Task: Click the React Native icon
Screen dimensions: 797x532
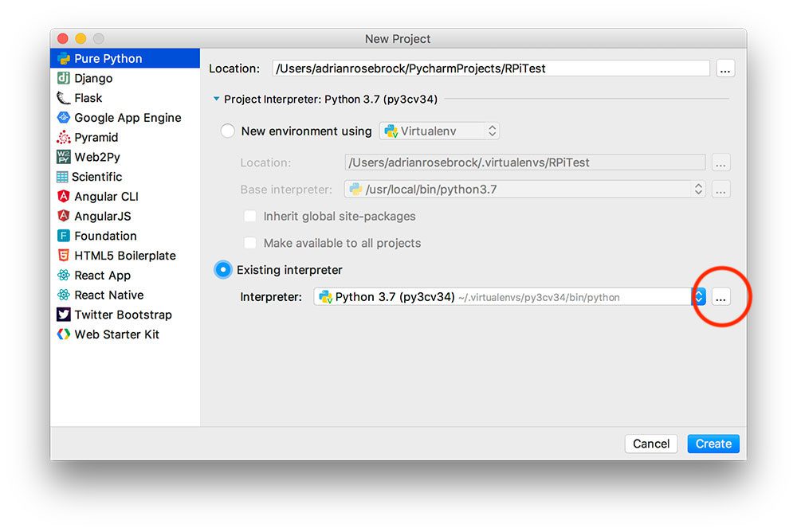Action: 64,295
